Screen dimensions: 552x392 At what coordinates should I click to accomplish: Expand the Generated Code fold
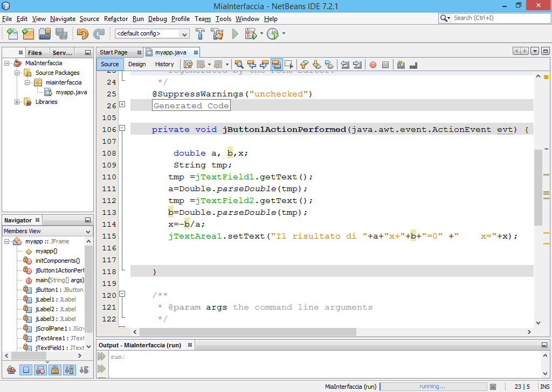pyautogui.click(x=122, y=104)
